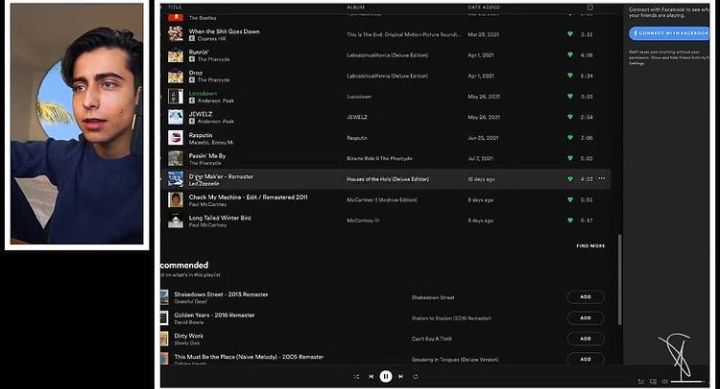Click the D'yer Mak'er cover art
The image size is (720, 389).
pyautogui.click(x=175, y=179)
